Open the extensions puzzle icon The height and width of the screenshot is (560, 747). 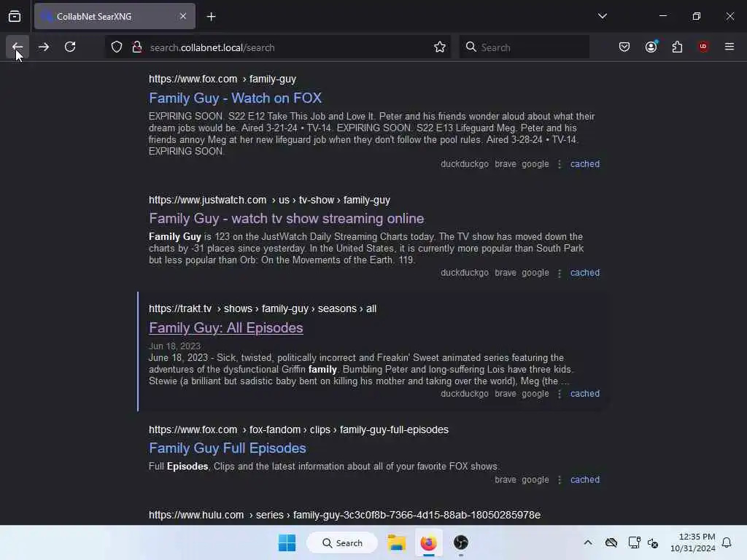click(677, 47)
